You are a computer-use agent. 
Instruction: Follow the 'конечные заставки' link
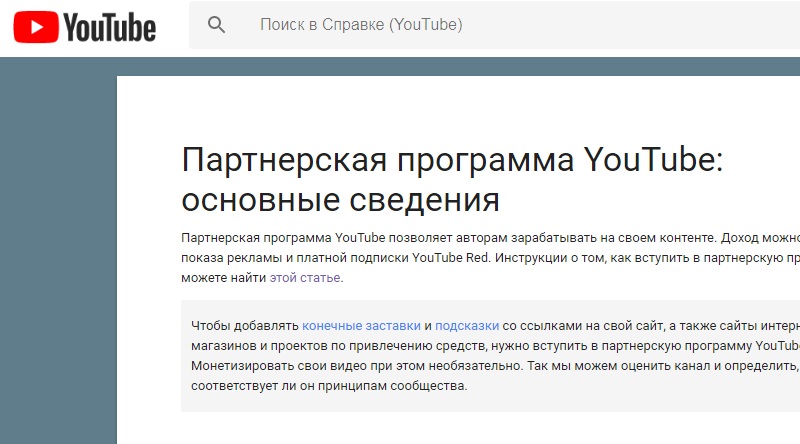[x=361, y=326]
